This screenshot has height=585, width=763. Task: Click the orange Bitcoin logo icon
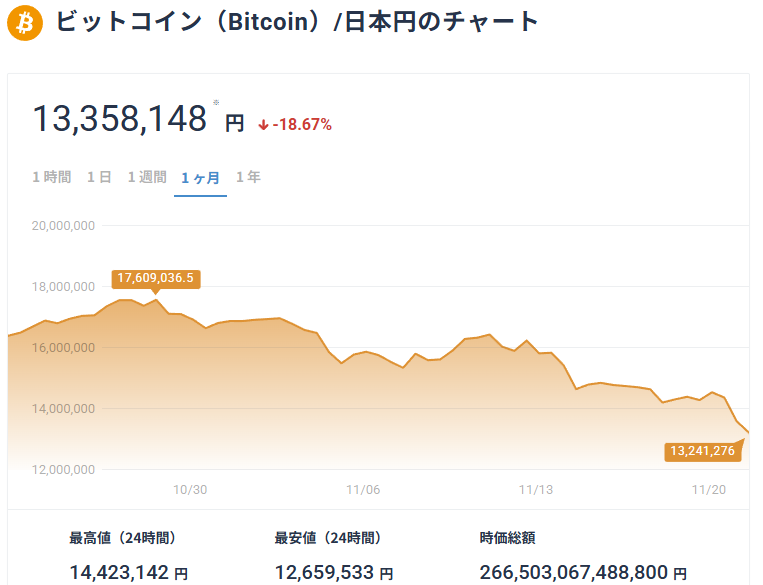coord(25,22)
